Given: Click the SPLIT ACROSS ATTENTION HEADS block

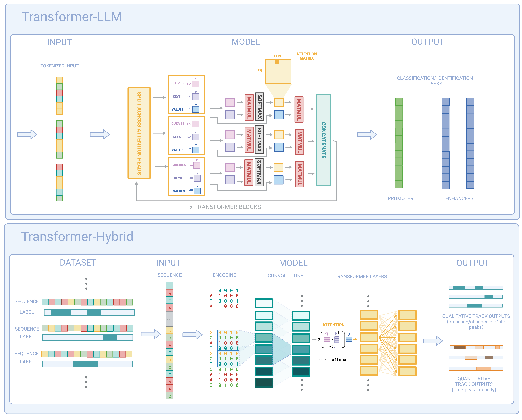Looking at the screenshot, I should (x=139, y=133).
